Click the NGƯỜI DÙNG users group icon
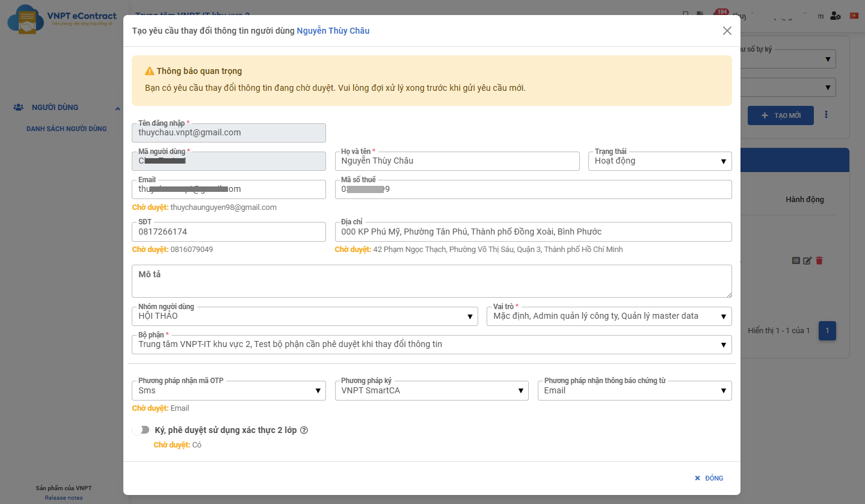 19,108
